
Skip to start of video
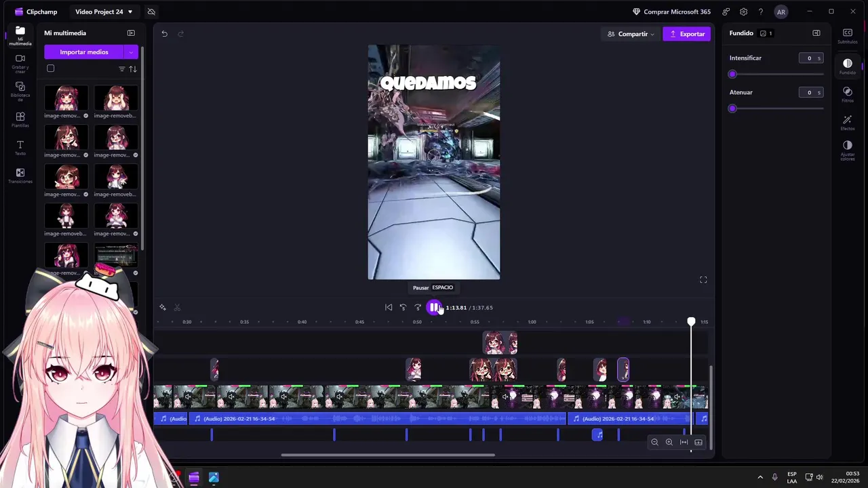coord(389,308)
